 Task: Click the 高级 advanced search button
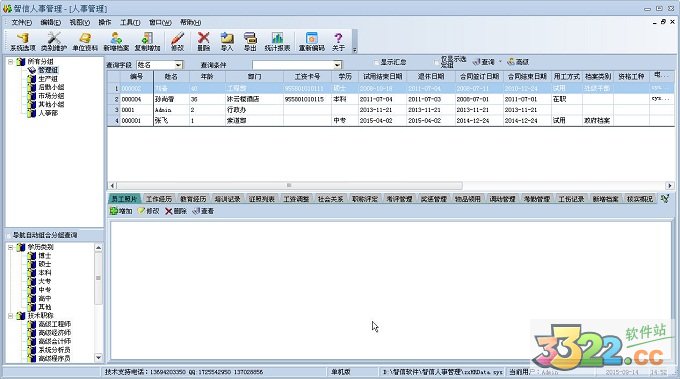tap(518, 62)
